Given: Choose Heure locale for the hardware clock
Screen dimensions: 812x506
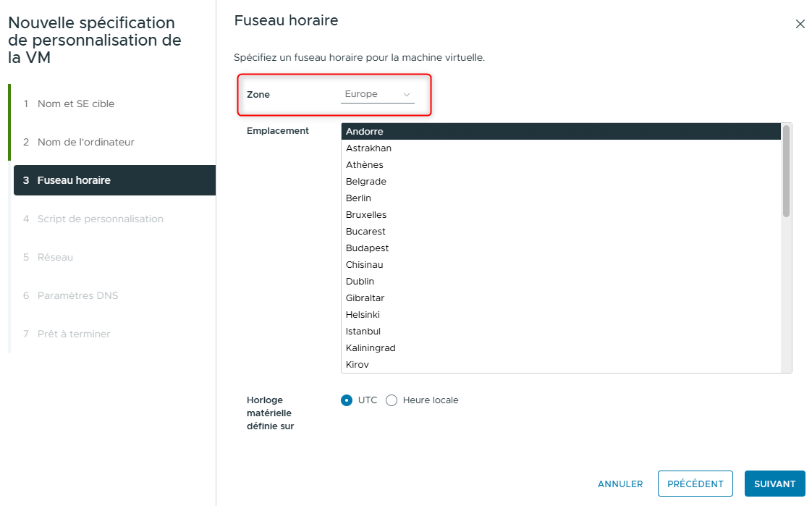Looking at the screenshot, I should [x=391, y=400].
